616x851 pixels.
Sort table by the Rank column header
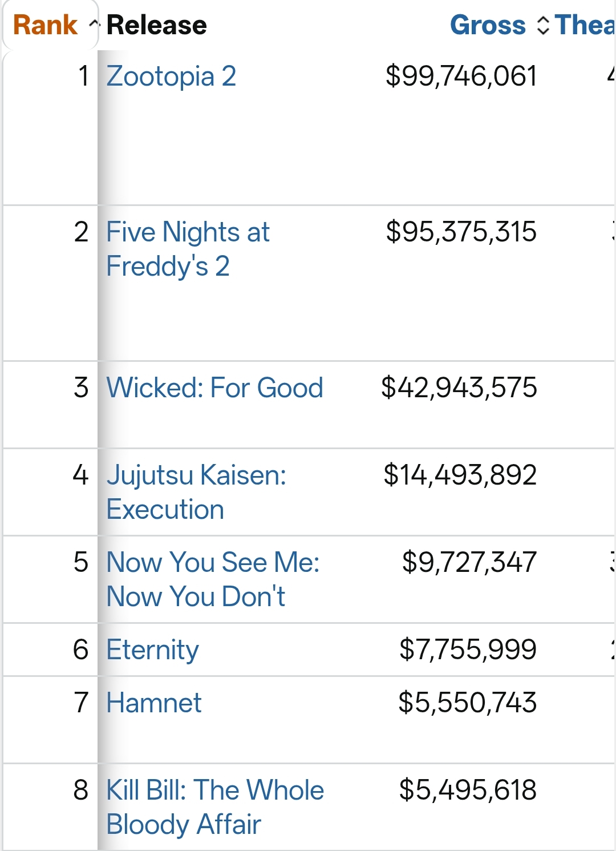coord(45,25)
